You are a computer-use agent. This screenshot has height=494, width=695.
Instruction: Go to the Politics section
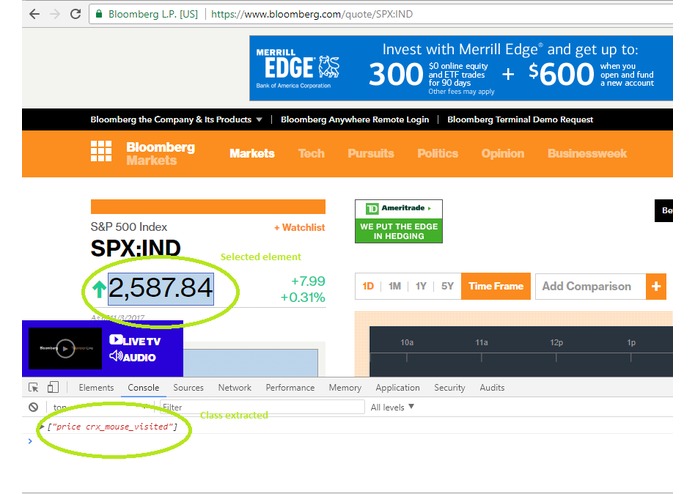pyautogui.click(x=437, y=153)
